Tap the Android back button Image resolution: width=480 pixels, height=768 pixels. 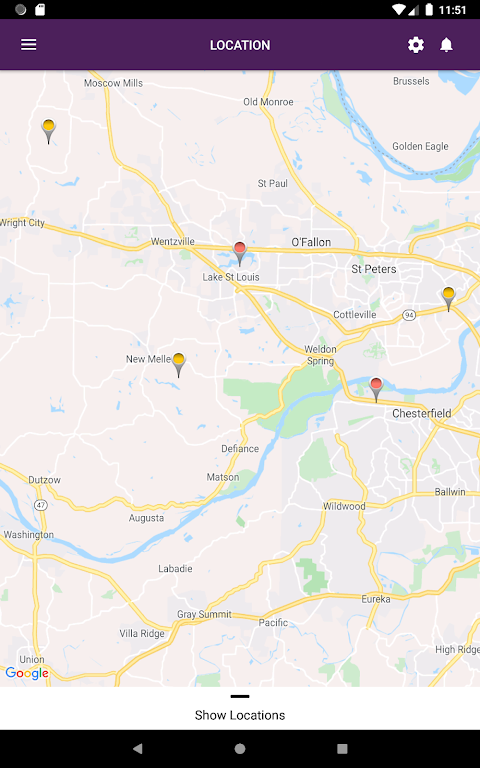(138, 748)
